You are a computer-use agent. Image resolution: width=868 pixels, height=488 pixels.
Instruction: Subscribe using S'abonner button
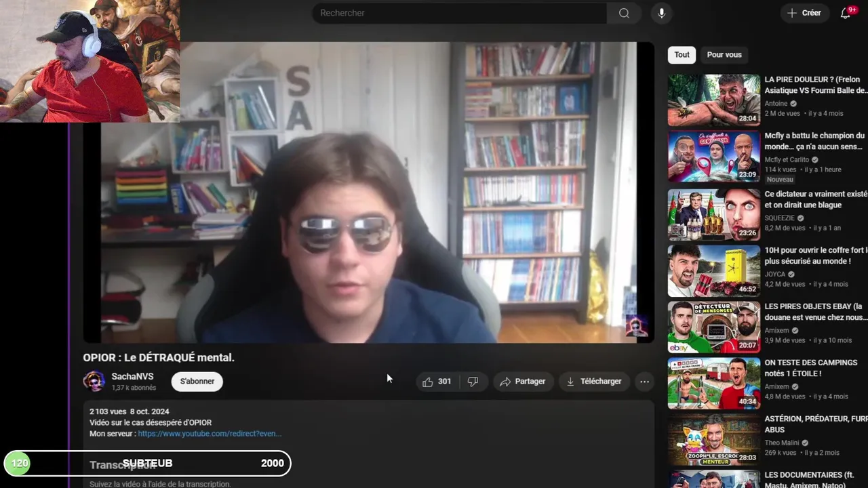click(197, 382)
